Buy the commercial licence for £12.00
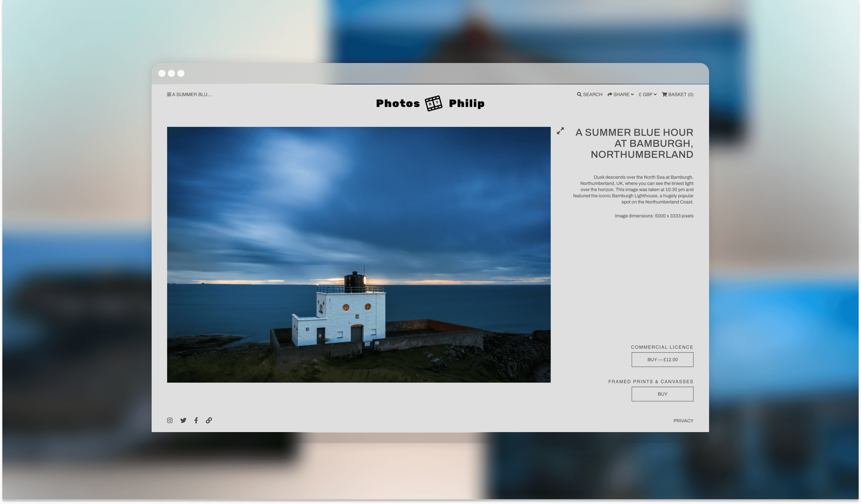This screenshot has width=861, height=504. point(662,359)
